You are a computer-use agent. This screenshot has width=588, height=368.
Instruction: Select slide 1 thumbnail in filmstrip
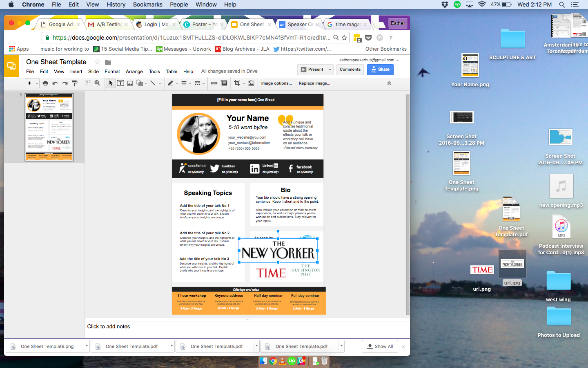(49, 127)
